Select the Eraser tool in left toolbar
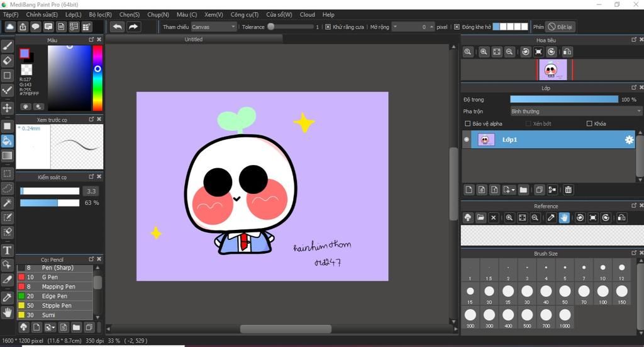 [8, 60]
